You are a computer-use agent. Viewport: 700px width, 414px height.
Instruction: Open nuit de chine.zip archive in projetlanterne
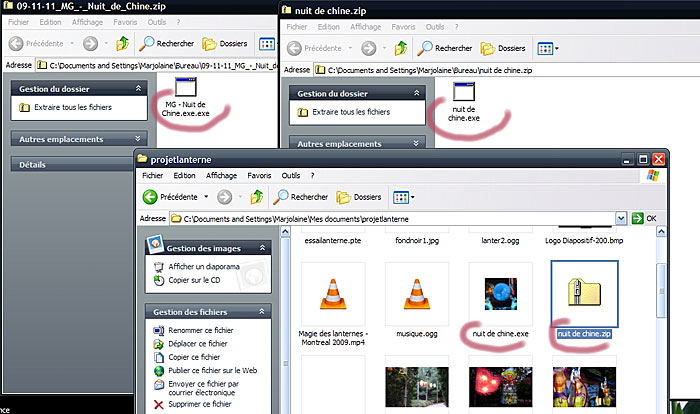(x=585, y=293)
